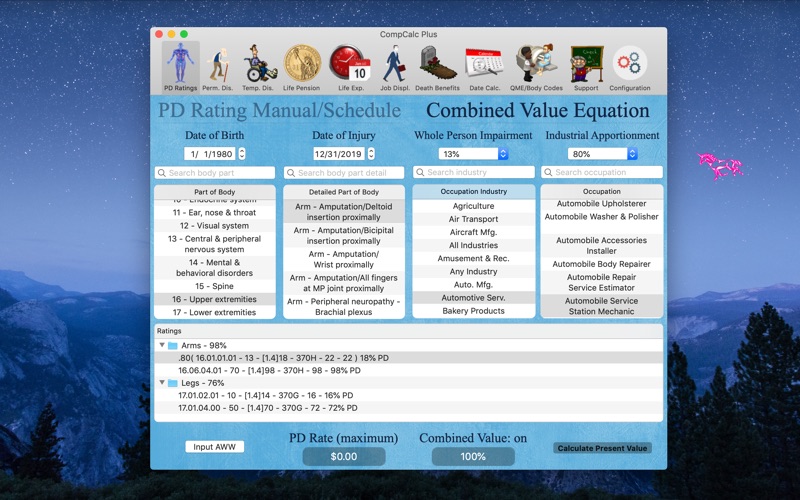Click the Date of Birth field 1/1/1980

(211, 154)
